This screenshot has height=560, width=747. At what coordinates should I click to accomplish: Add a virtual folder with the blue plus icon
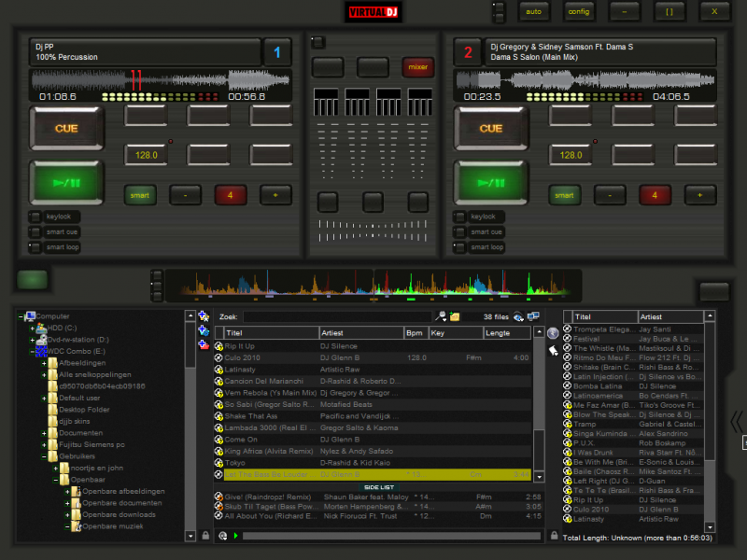[204, 330]
